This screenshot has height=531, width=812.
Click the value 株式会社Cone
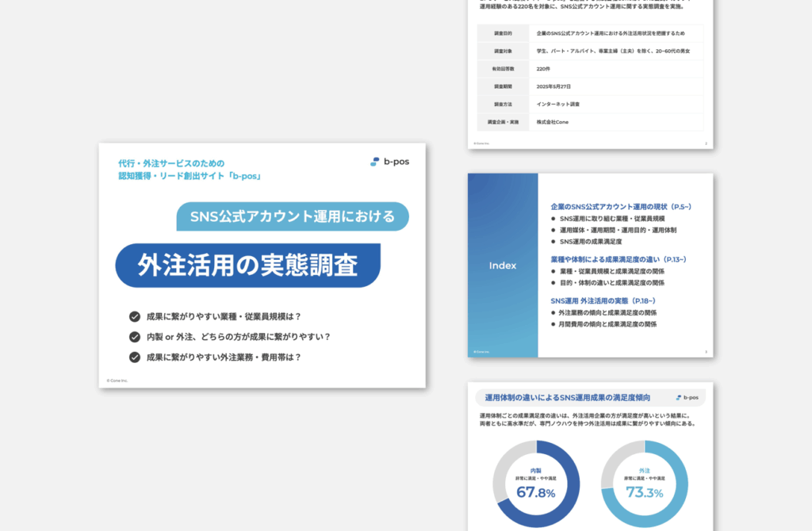(x=553, y=122)
